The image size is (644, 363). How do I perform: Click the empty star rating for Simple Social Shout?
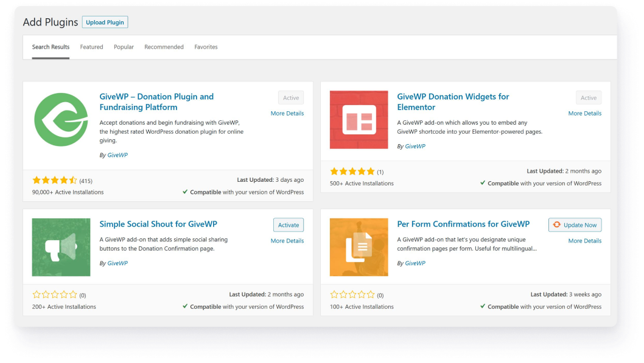point(55,295)
